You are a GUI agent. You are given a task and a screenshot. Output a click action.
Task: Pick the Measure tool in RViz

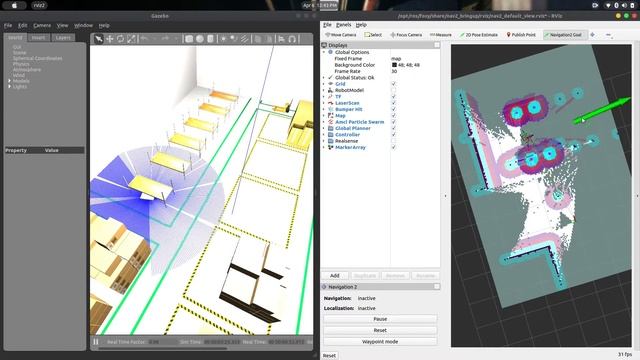point(441,35)
